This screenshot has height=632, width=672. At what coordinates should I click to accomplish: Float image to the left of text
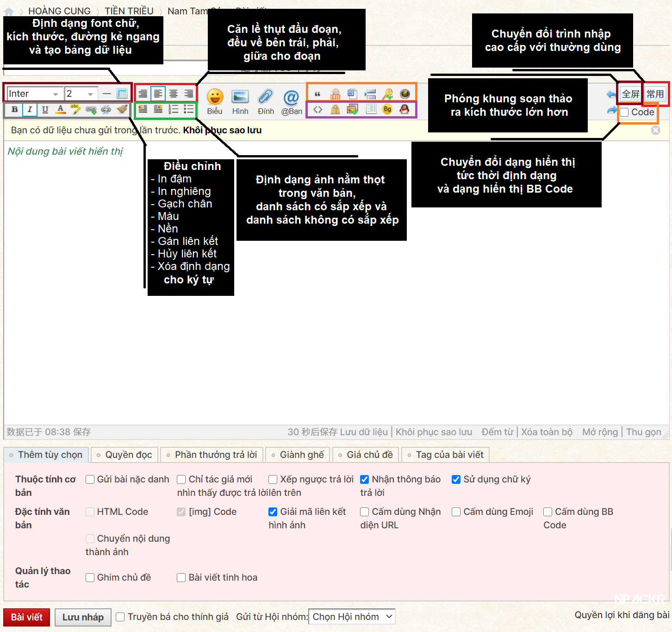click(x=143, y=109)
